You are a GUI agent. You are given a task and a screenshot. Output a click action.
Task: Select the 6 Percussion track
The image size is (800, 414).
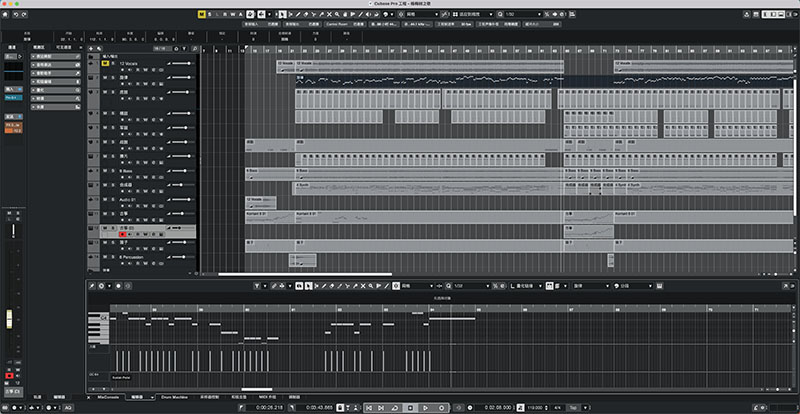pos(131,257)
